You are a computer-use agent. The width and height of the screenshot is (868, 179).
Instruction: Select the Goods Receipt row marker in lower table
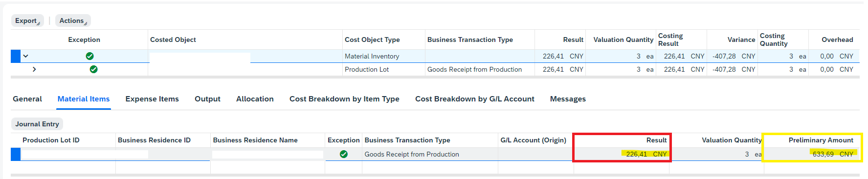[x=16, y=154]
